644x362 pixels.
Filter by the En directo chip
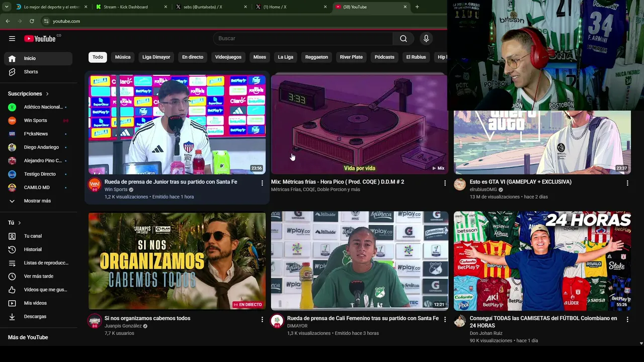point(193,57)
